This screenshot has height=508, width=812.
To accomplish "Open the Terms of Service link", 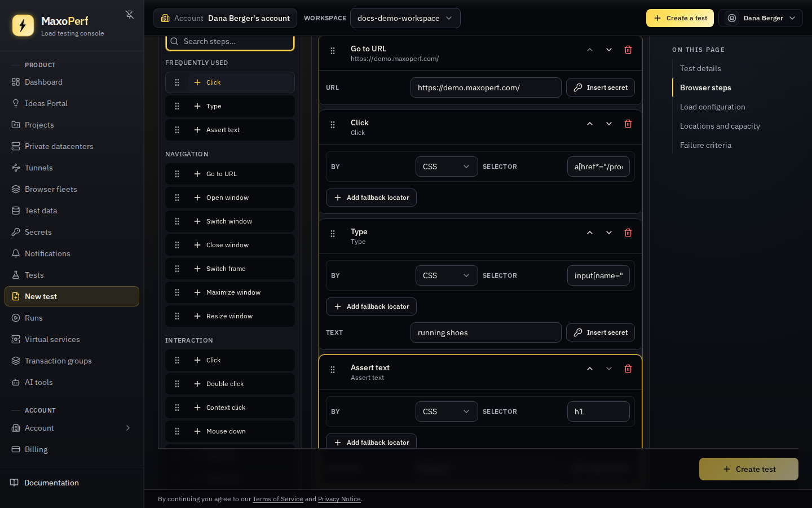I will click(x=278, y=499).
